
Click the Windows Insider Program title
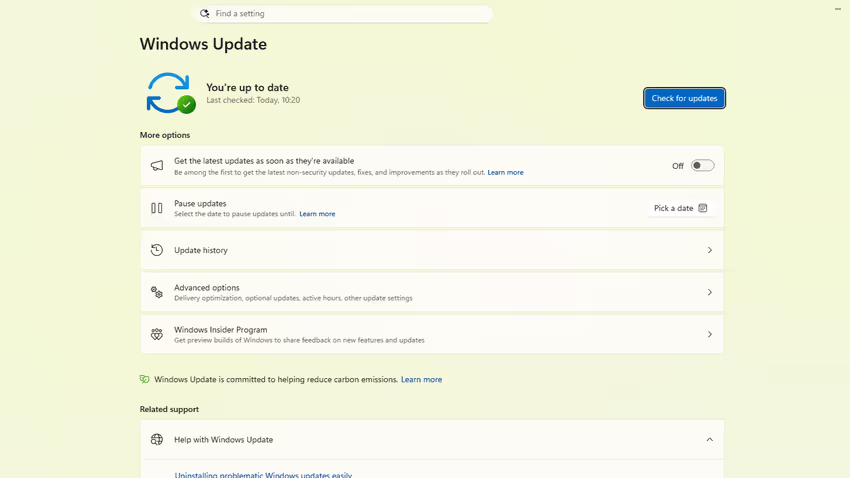click(221, 330)
